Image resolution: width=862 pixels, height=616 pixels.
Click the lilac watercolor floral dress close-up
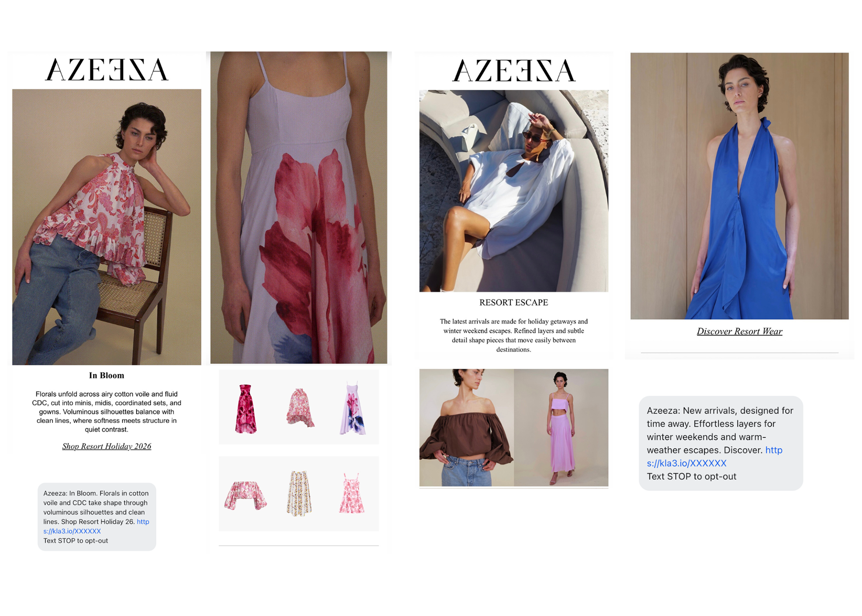pos(299,207)
